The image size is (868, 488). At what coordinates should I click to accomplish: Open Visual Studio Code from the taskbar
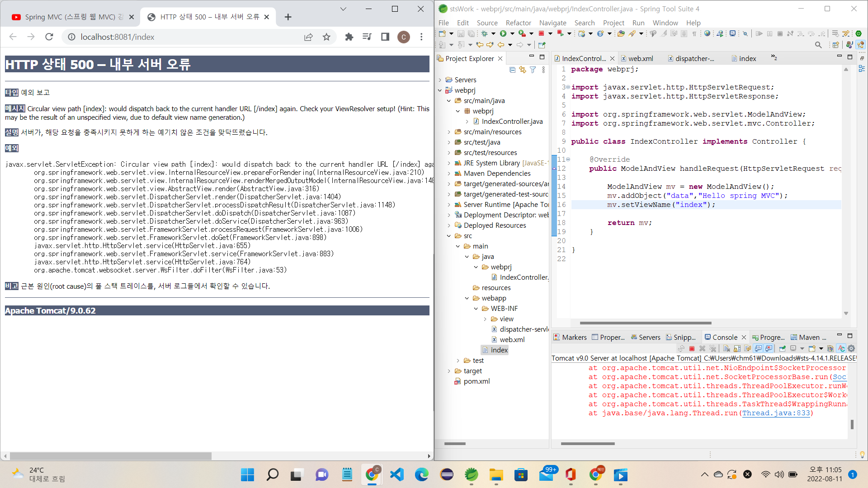pyautogui.click(x=396, y=474)
